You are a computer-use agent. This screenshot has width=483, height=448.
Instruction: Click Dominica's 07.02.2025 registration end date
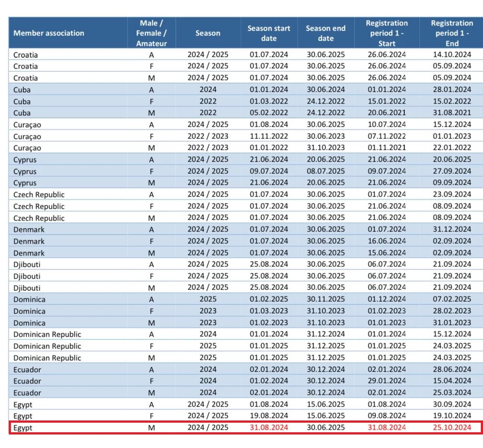452,299
